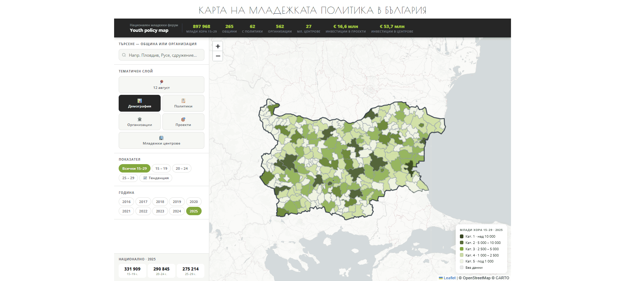644x281 pixels.
Task: Click the Кат. 4 1 000–2 500 swatch
Action: pyautogui.click(x=462, y=255)
